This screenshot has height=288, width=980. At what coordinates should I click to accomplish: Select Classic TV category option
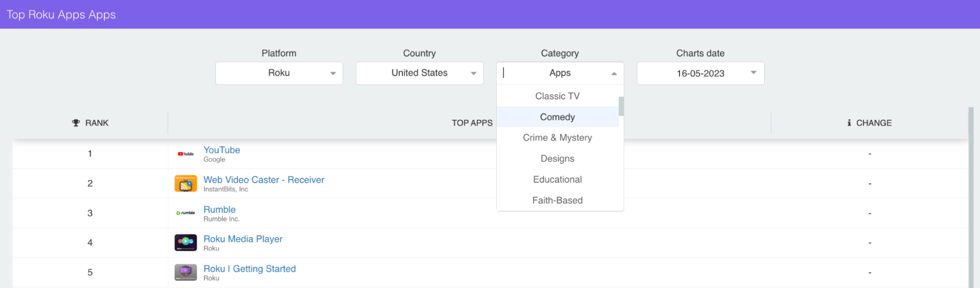click(557, 96)
